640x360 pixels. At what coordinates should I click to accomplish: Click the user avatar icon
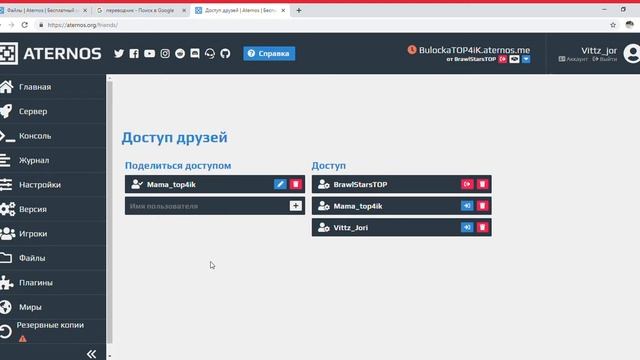pyautogui.click(x=632, y=53)
